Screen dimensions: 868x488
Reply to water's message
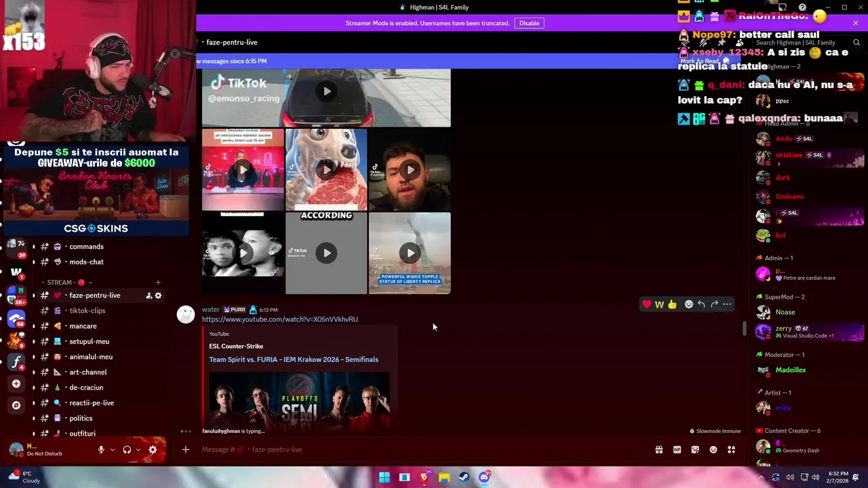pos(701,304)
